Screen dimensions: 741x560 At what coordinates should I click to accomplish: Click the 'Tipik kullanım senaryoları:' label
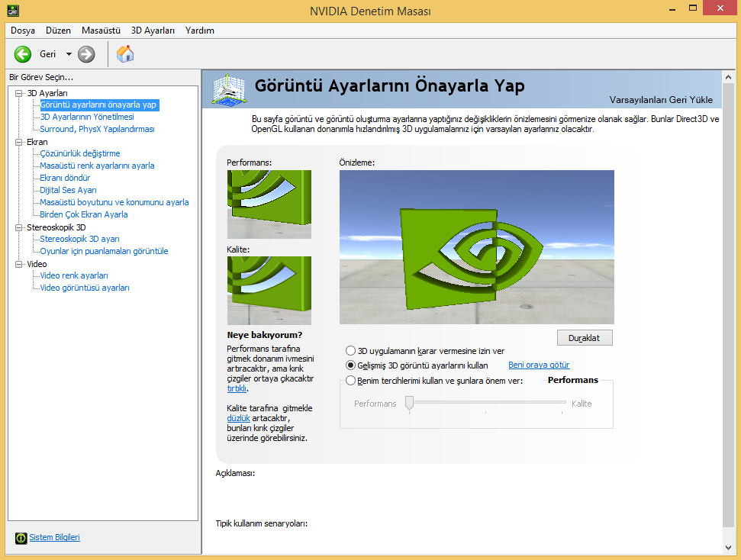(x=262, y=523)
